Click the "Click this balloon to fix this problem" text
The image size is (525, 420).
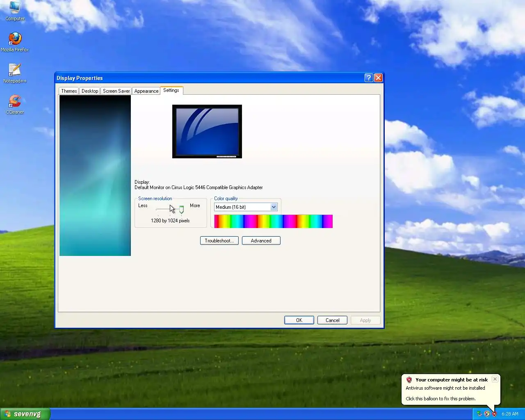pyautogui.click(x=441, y=399)
